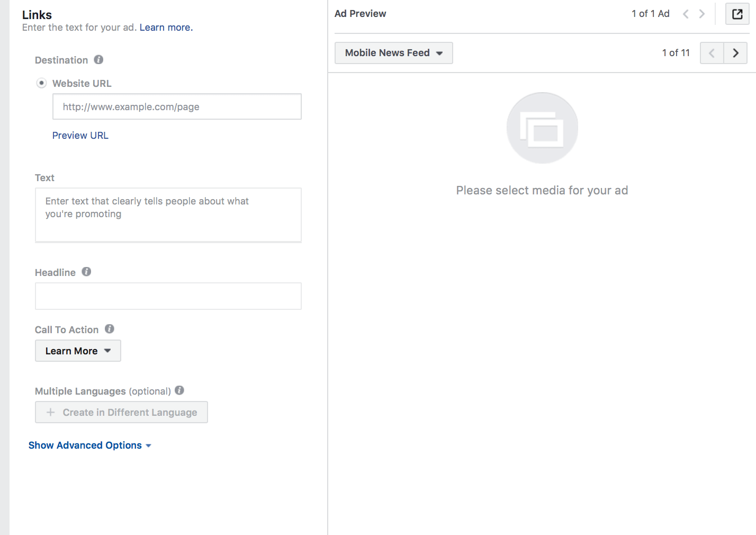Click the previous ad chevron

pyautogui.click(x=686, y=14)
